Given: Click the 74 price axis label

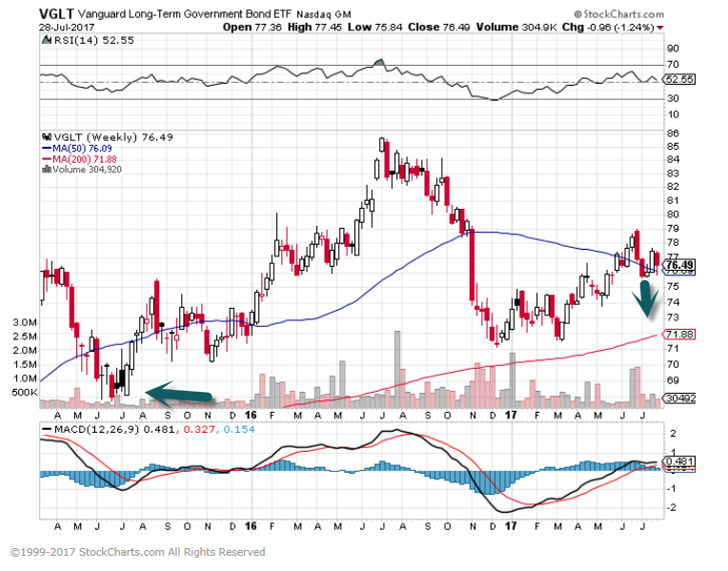Looking at the screenshot, I should [673, 302].
